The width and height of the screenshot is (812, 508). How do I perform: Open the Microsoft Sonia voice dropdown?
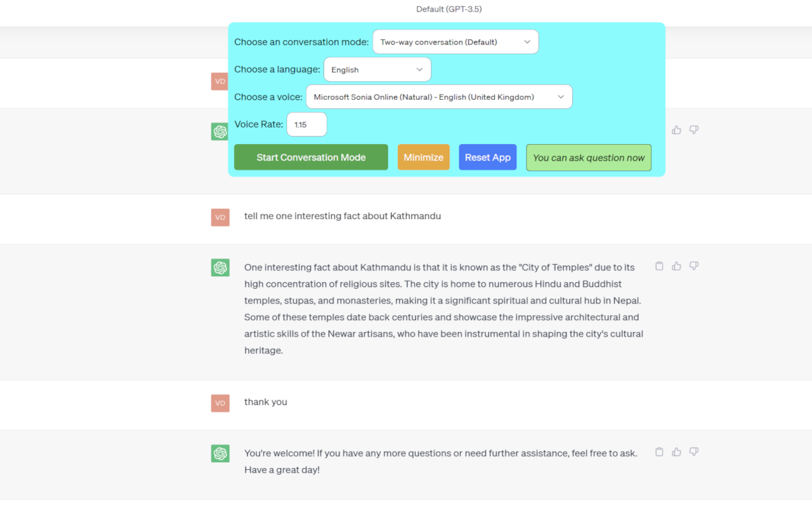pyautogui.click(x=439, y=97)
